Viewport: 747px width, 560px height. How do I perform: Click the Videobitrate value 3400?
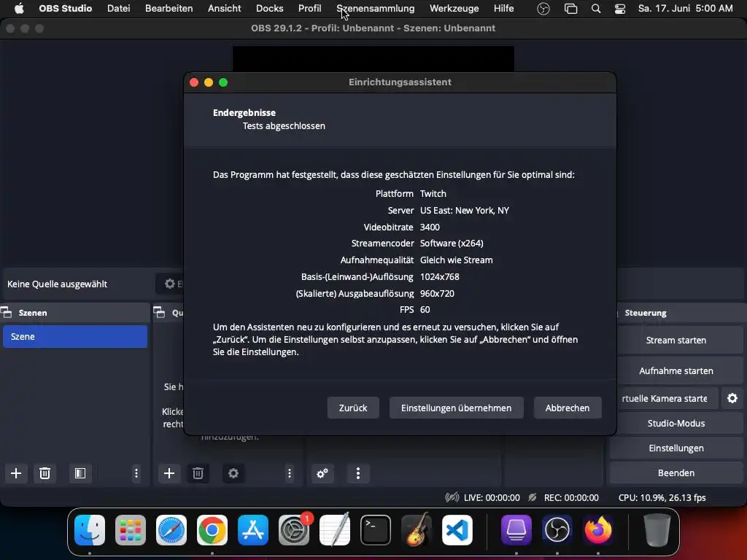click(430, 227)
